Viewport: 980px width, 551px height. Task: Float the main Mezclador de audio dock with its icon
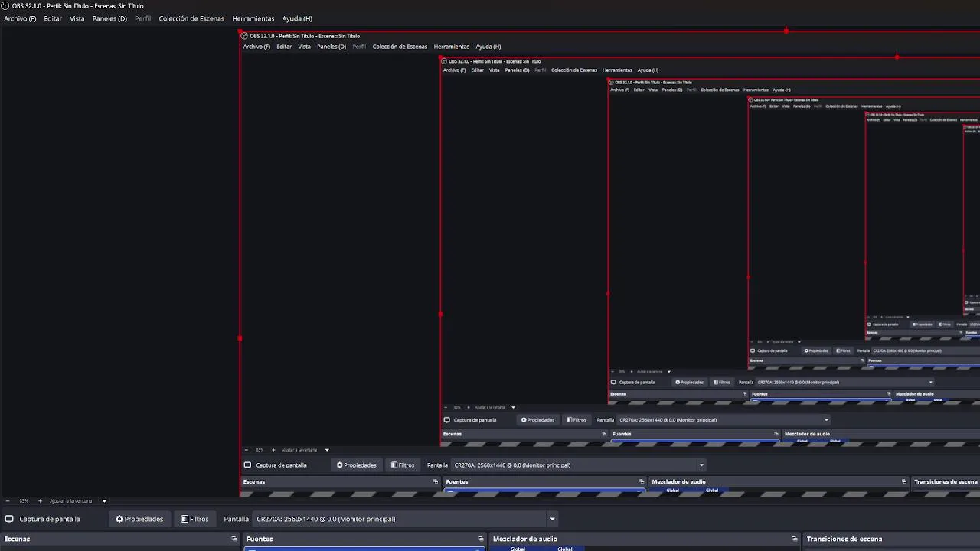click(795, 539)
